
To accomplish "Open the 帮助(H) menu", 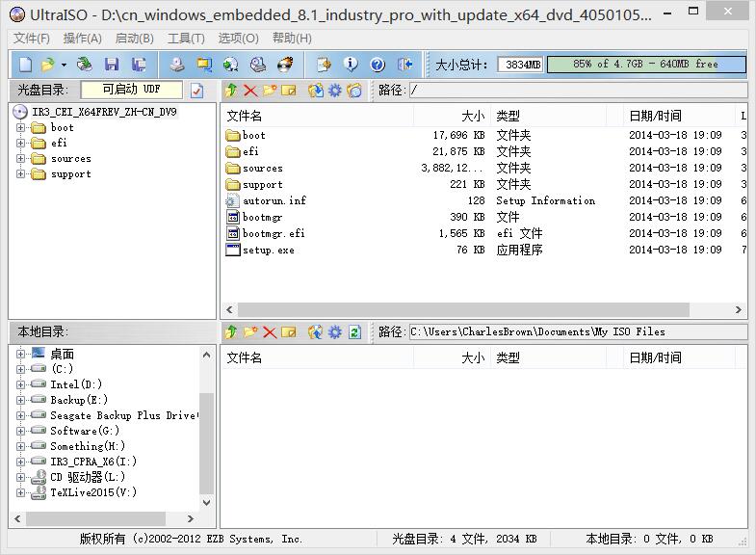I will pos(292,39).
